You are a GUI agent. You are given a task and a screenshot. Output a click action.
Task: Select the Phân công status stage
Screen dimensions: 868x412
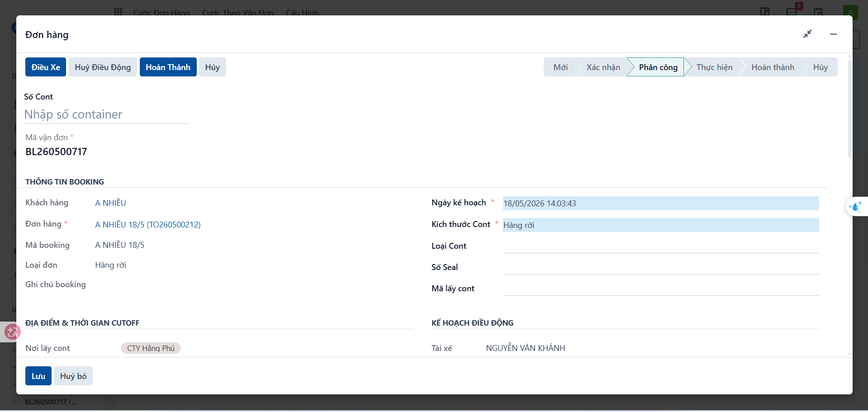click(658, 67)
